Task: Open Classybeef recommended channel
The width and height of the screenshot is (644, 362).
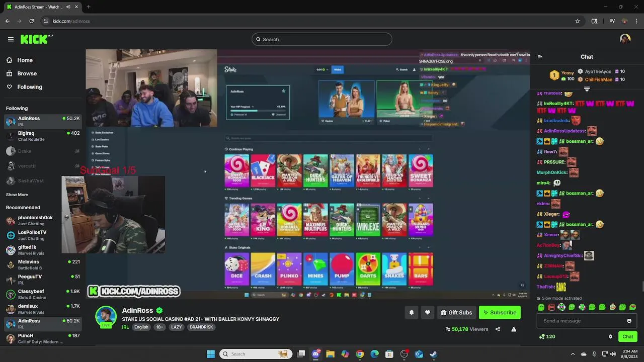Action: (x=42, y=294)
